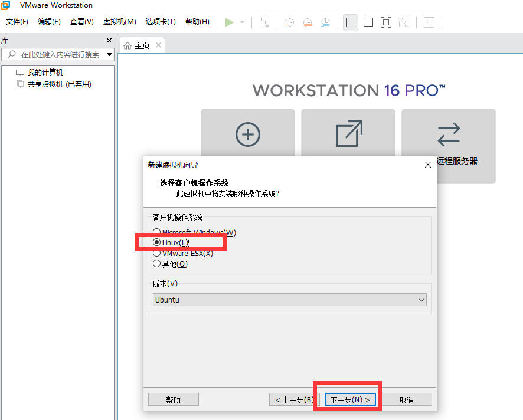Screen dimensions: 523x420
Task: Click the green power on play icon
Action: tap(229, 22)
